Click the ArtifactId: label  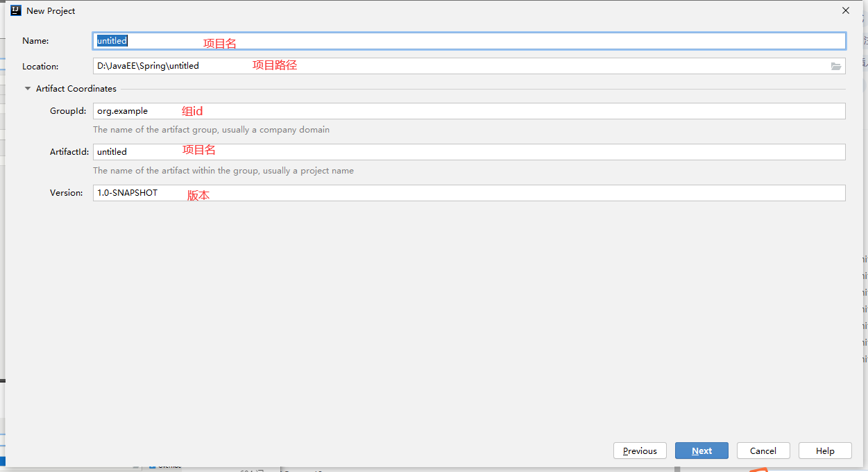click(x=69, y=152)
